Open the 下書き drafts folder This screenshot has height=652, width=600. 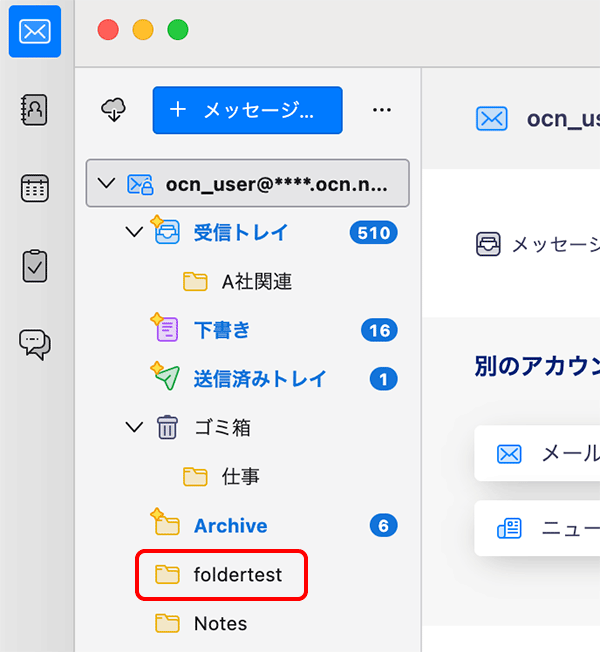[x=221, y=330]
